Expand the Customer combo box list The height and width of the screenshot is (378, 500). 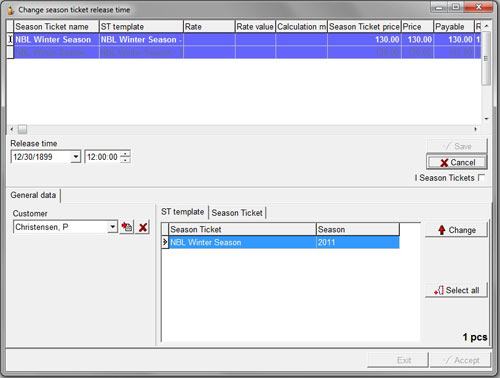pos(113,227)
